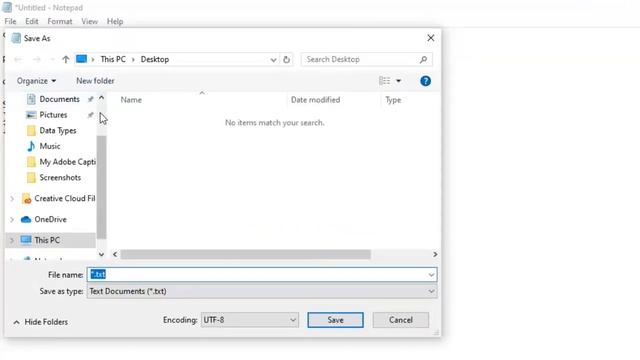The height and width of the screenshot is (360, 640).
Task: Open the Help menu in Notepad
Action: click(x=115, y=22)
